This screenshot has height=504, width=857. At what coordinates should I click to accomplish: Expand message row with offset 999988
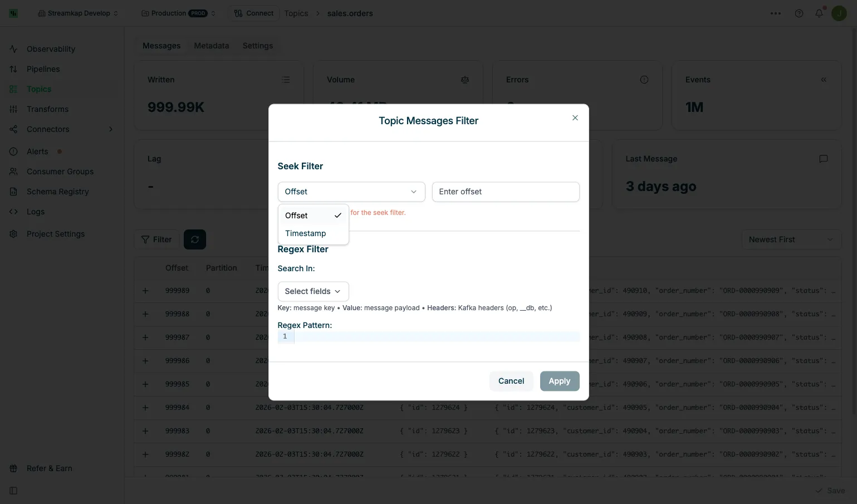(145, 314)
